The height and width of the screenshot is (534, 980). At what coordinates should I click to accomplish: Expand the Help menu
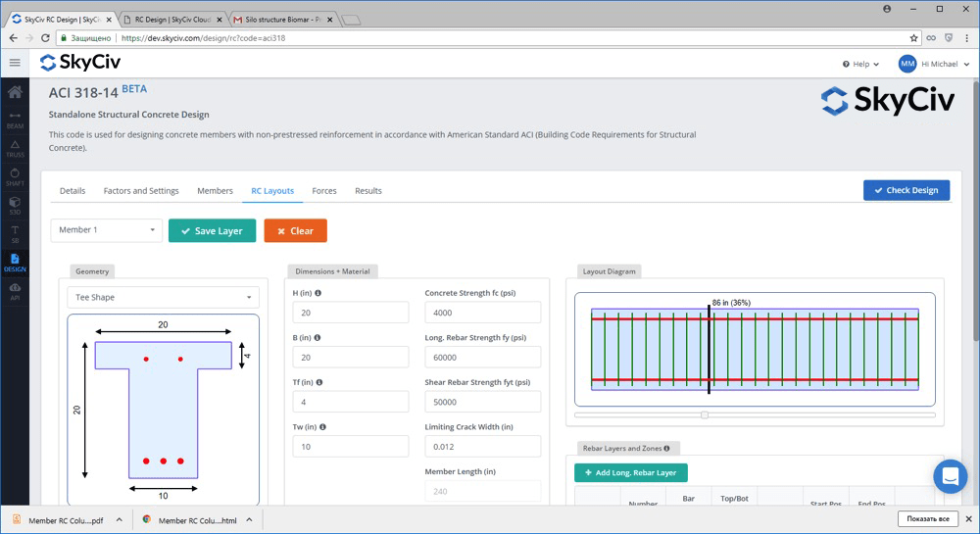pos(860,64)
